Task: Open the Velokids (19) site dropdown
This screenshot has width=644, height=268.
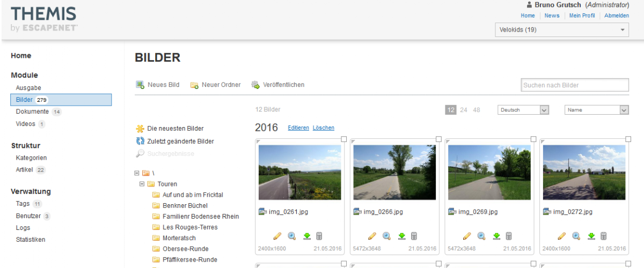Action: [x=561, y=30]
